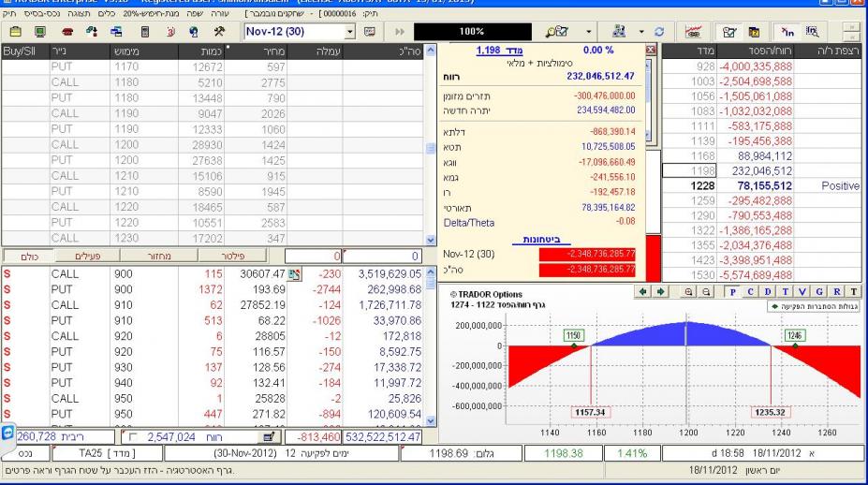Click the red chart icon in toolbar
Image resolution: width=868 pixels, height=485 pixels.
coord(696,31)
